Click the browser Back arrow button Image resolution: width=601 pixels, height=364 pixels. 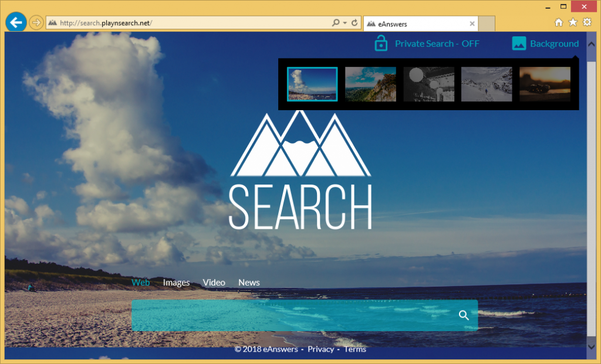coord(16,23)
